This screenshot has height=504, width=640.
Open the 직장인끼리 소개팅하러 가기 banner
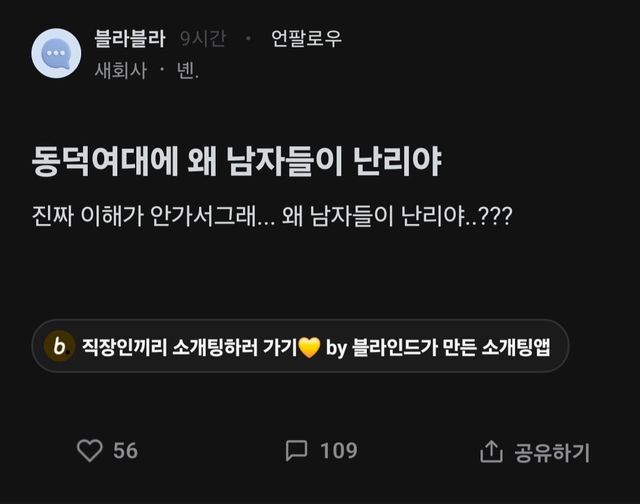click(x=190, y=347)
